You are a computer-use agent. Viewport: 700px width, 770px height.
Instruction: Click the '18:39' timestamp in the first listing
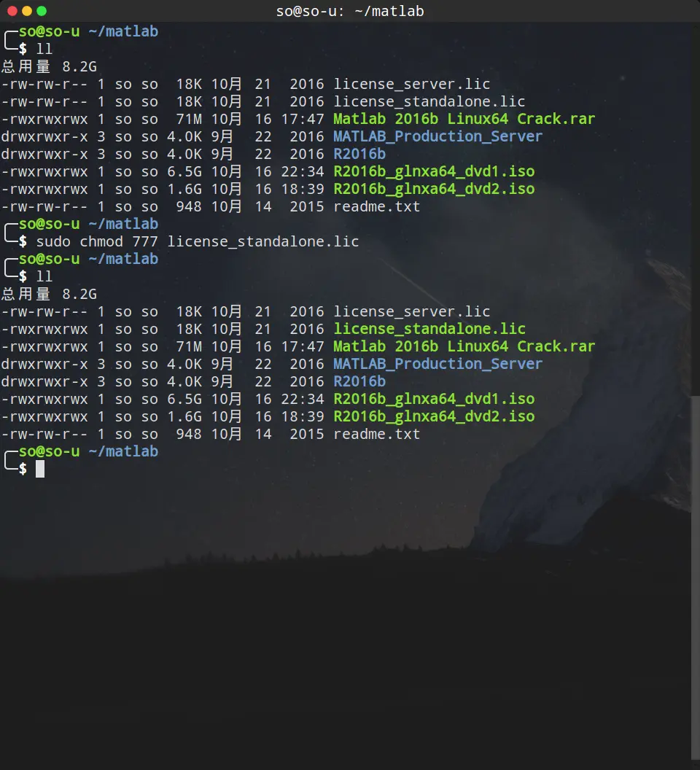click(x=303, y=189)
